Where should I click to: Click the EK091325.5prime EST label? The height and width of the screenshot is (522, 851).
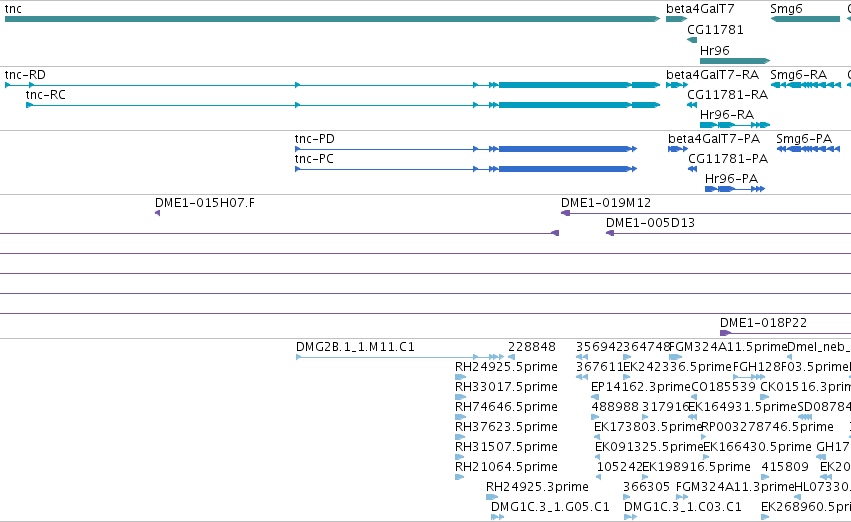pos(649,447)
